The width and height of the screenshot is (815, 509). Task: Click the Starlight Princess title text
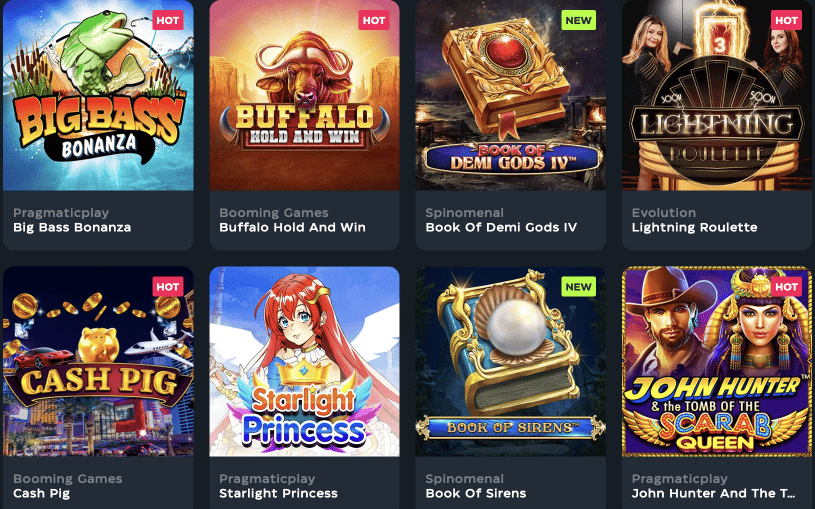pyautogui.click(x=278, y=493)
